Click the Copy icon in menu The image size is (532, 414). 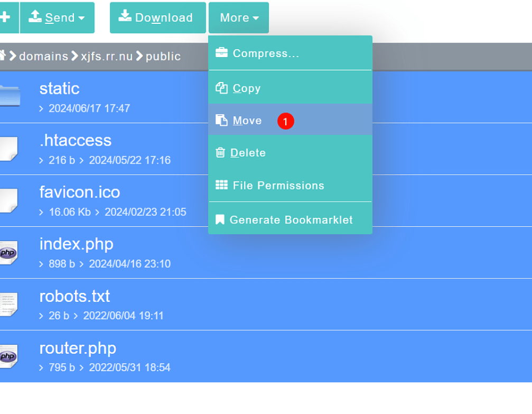(221, 88)
